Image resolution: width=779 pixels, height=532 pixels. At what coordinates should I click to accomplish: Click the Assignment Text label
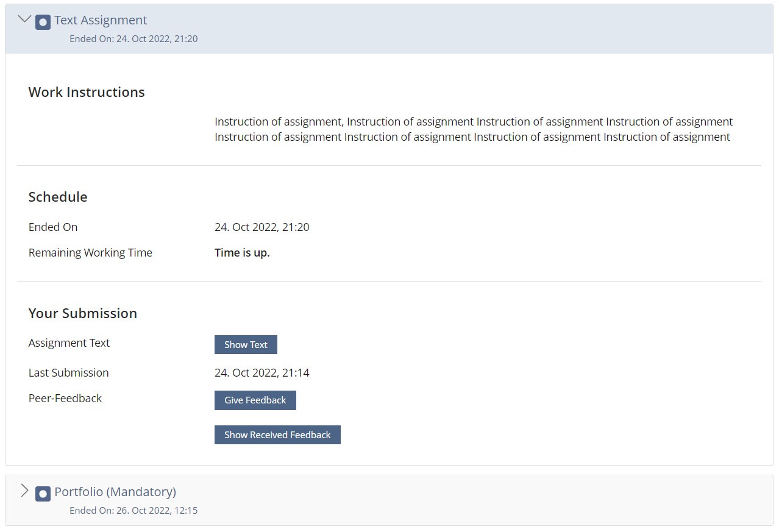[69, 343]
